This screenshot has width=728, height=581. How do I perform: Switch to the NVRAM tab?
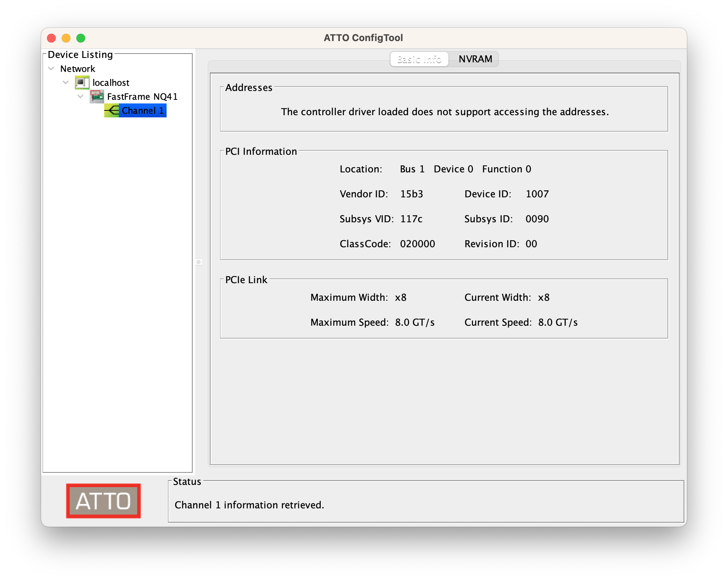click(x=475, y=59)
